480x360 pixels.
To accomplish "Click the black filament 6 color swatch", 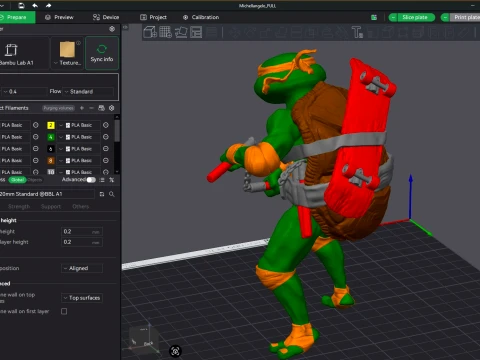I will coord(51,149).
